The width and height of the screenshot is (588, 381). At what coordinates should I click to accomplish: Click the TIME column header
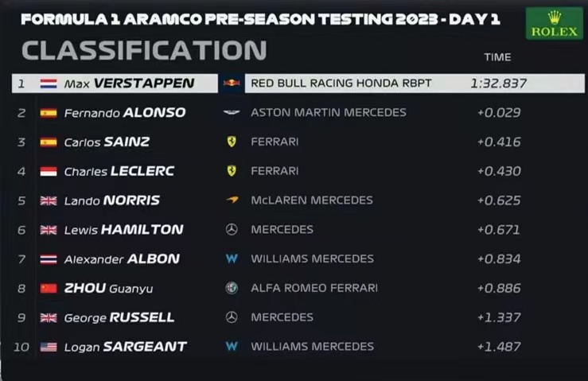pyautogui.click(x=497, y=57)
